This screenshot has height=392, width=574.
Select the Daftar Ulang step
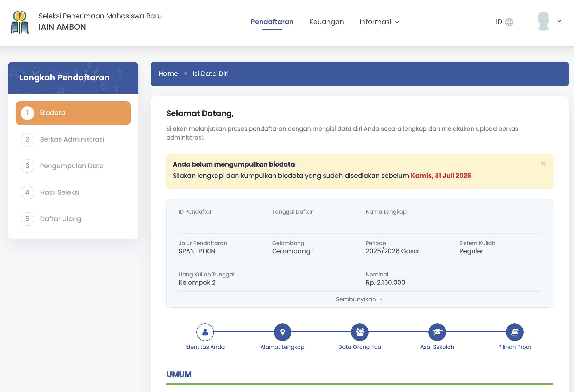[x=60, y=219]
